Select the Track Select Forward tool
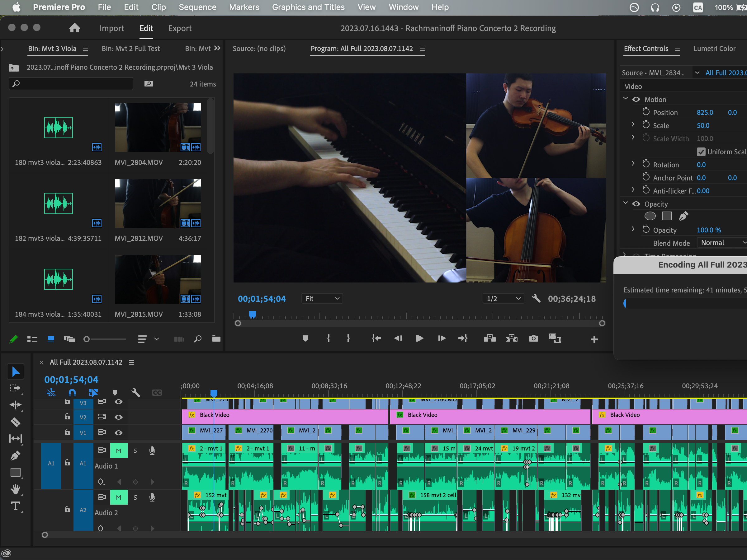Screen dimensions: 747x560 tap(16, 388)
